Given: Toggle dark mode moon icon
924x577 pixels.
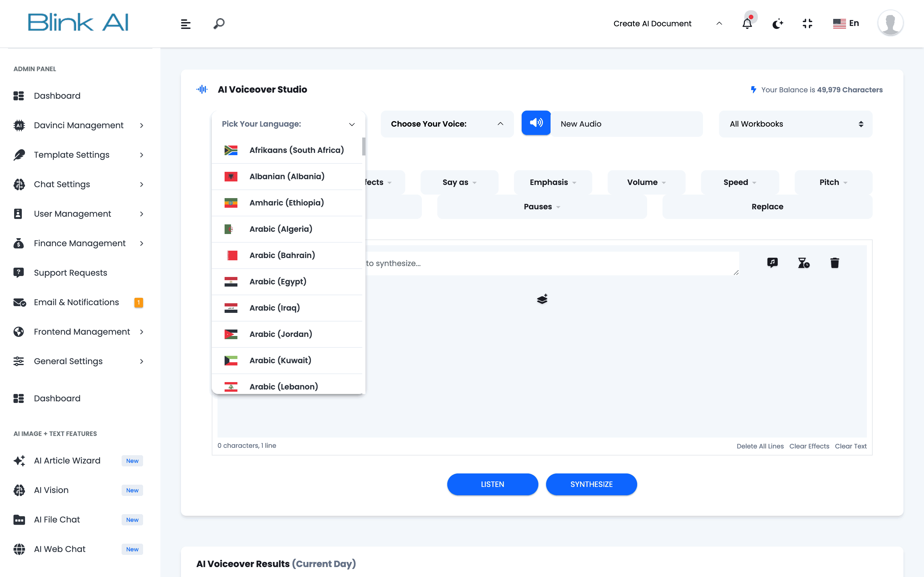Looking at the screenshot, I should coord(777,24).
